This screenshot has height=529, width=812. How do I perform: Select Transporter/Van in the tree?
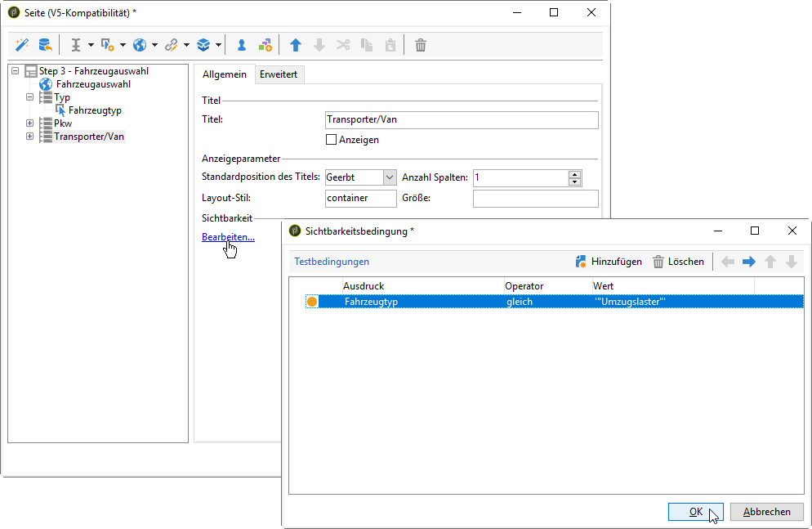click(88, 137)
